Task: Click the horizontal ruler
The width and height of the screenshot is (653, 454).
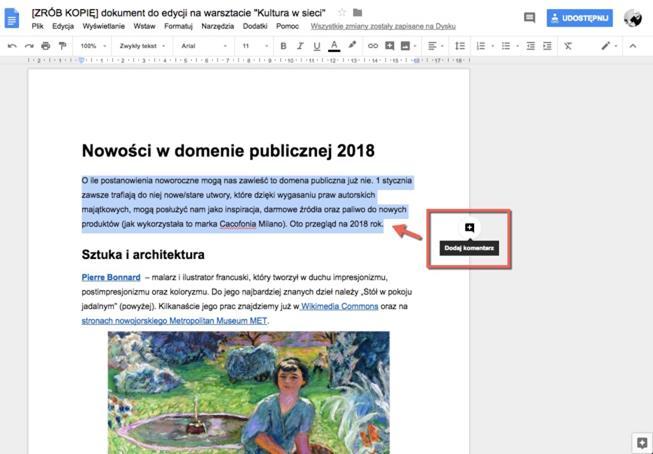Action: [249, 60]
